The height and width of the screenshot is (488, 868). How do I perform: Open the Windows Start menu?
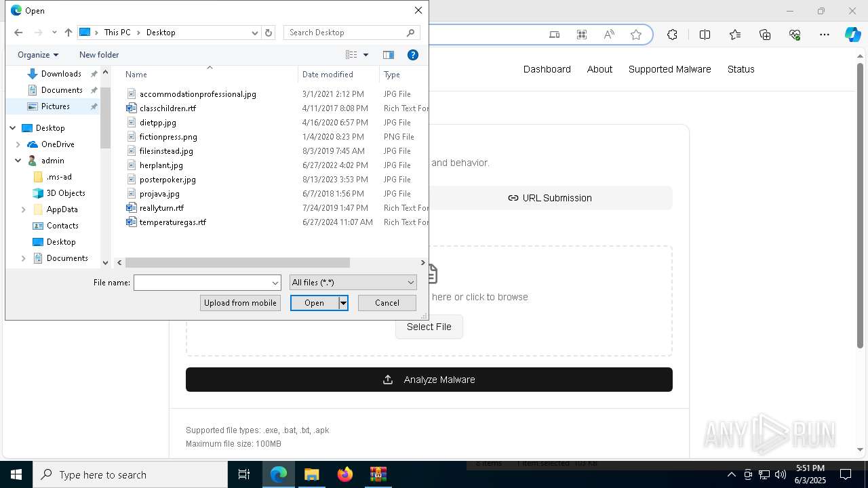[16, 474]
